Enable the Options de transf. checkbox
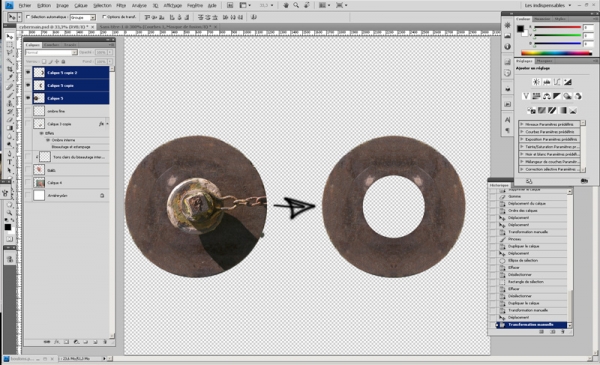600x365 pixels. pos(104,17)
